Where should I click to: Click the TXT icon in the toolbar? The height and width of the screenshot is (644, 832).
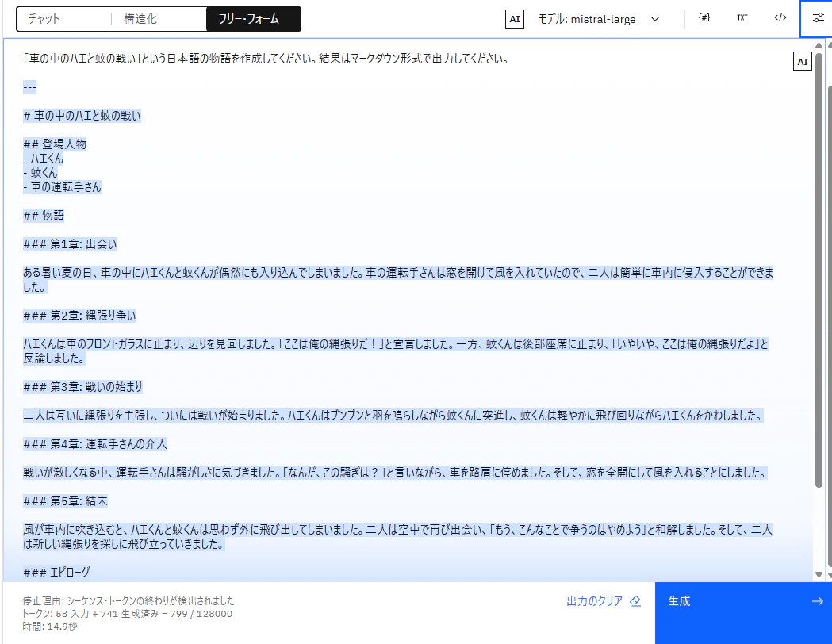click(x=742, y=18)
